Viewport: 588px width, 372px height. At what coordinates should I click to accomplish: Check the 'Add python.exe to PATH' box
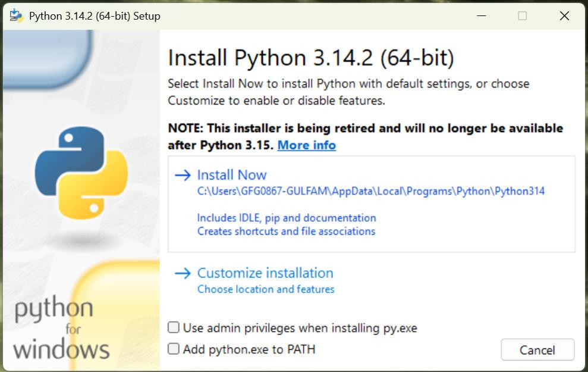pos(174,349)
